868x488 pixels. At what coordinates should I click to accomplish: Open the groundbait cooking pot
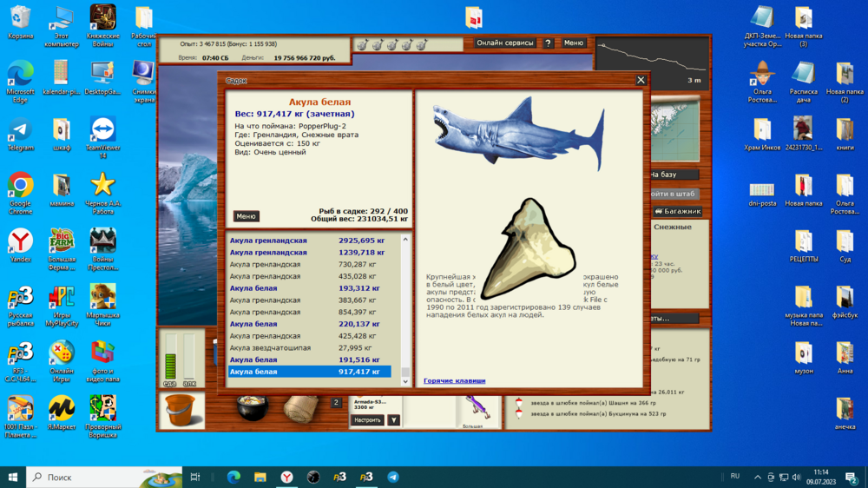[x=251, y=408]
